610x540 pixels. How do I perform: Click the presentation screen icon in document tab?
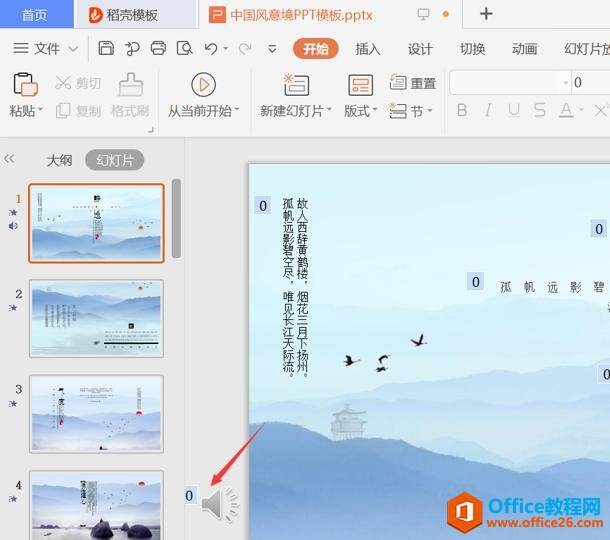(423, 15)
